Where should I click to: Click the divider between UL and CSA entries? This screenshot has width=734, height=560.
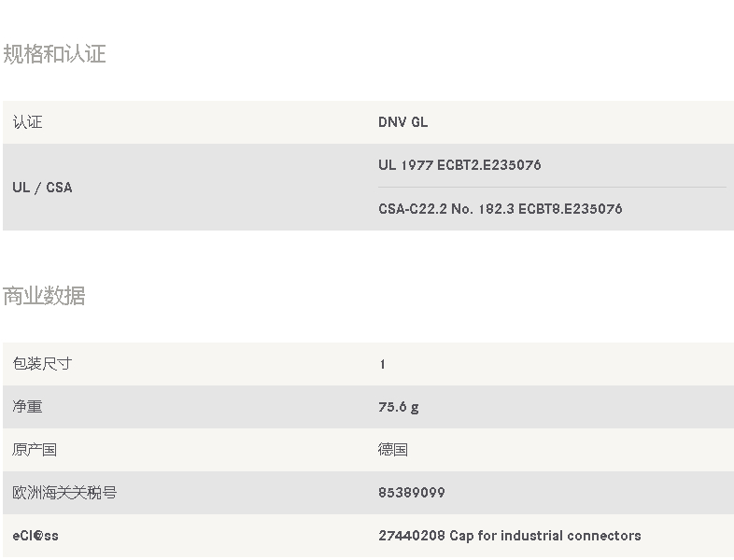(553, 188)
